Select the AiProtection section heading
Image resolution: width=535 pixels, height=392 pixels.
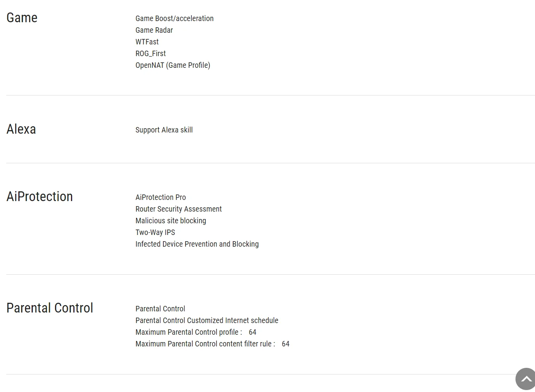point(39,196)
